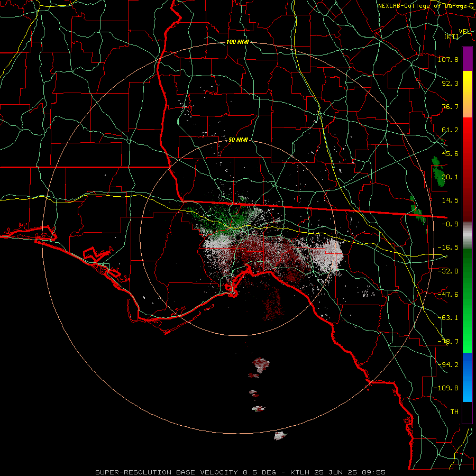Click the VEL legend title
The width and height of the screenshot is (476, 476).
pyautogui.click(x=464, y=32)
